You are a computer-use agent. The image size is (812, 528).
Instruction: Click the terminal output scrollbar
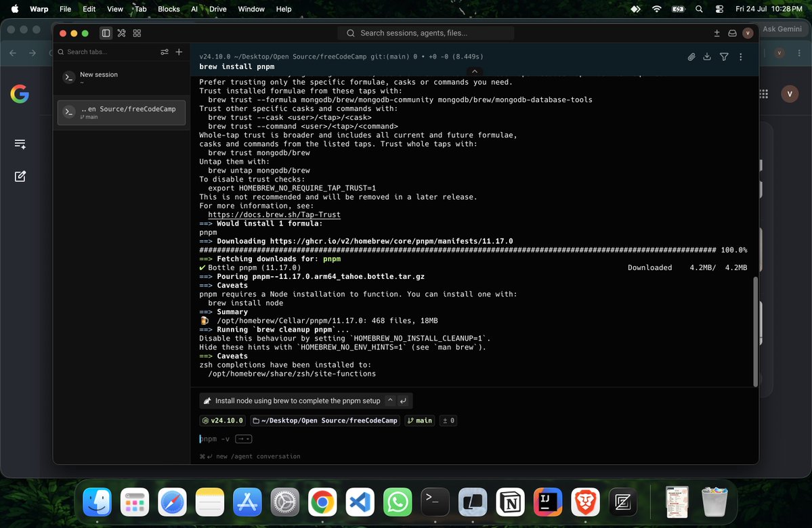click(755, 331)
